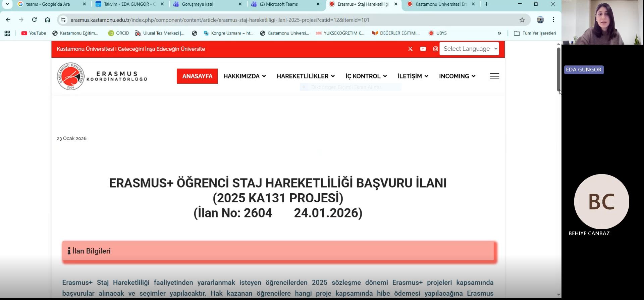Close the Takvim - EDA GUNGOR tab
Screen dimensions: 644x300
pos(162,4)
